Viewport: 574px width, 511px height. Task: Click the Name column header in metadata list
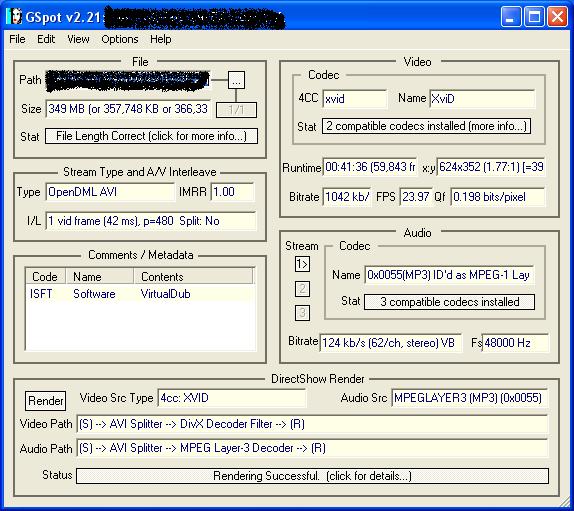point(100,277)
